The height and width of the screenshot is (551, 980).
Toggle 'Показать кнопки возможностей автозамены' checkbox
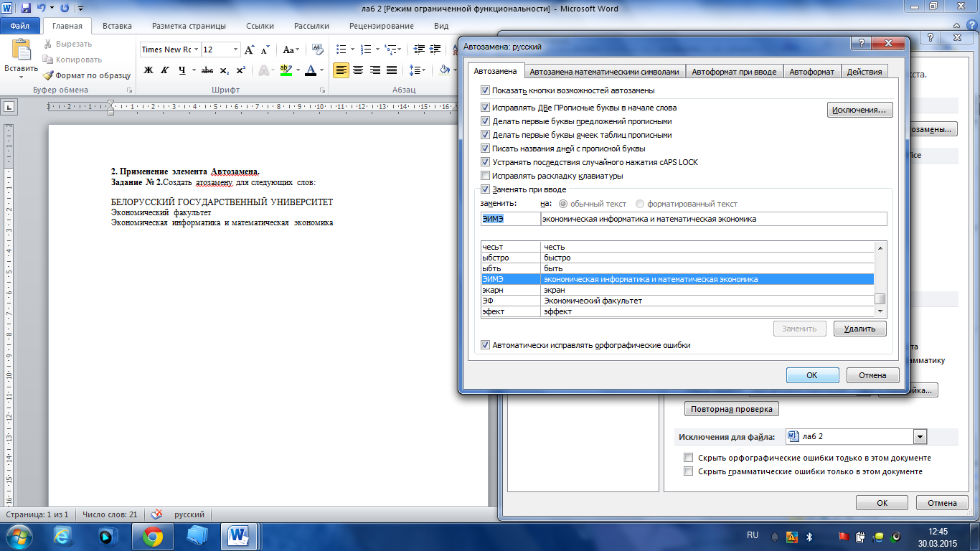click(x=486, y=90)
